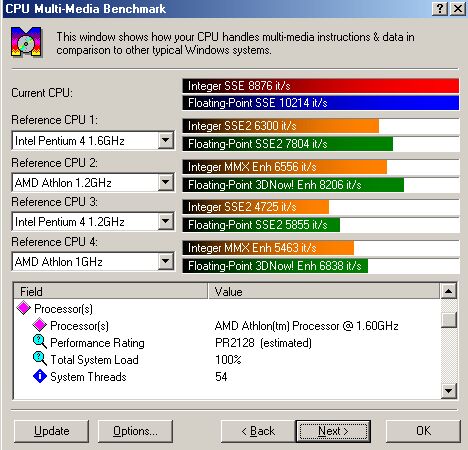The height and width of the screenshot is (450, 468).
Task: Click the Intel Pentium 4 1.2GHz combo box
Action: pos(93,221)
